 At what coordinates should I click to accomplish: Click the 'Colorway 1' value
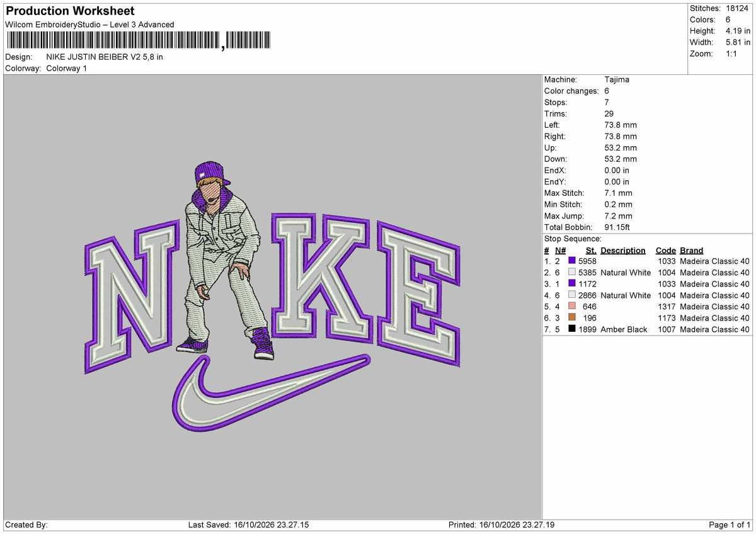tap(67, 68)
